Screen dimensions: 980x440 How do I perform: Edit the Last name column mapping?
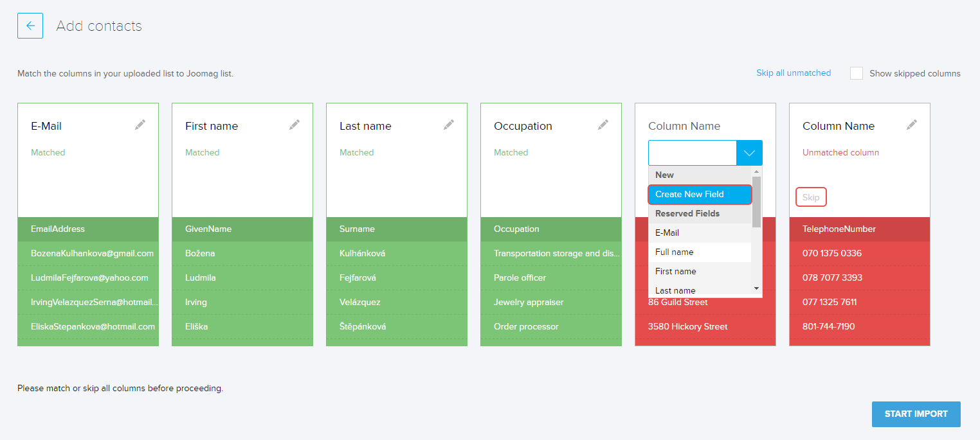(x=449, y=125)
